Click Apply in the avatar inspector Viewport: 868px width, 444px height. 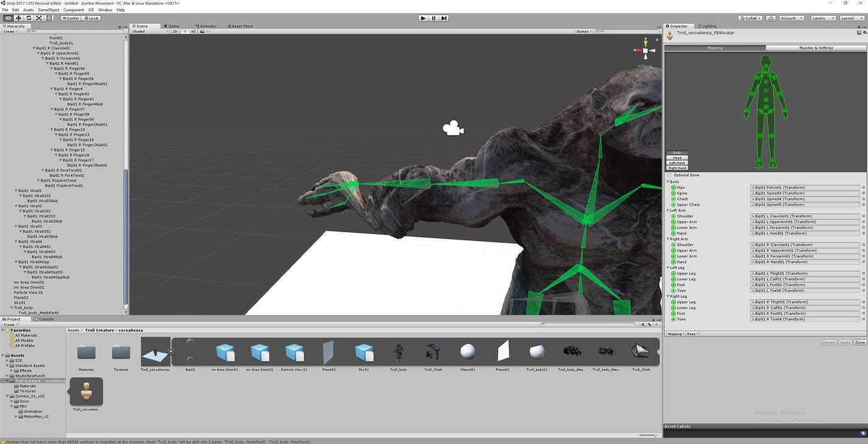845,342
